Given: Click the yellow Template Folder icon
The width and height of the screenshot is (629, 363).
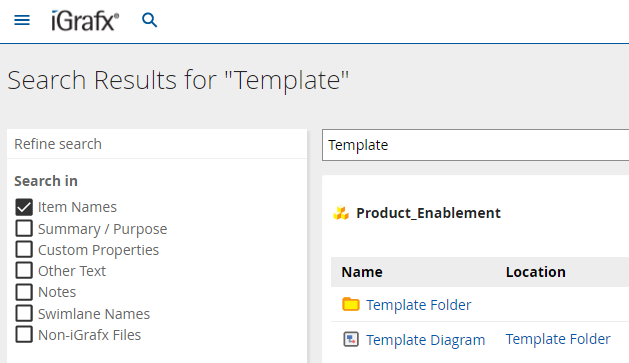Looking at the screenshot, I should click(x=351, y=304).
